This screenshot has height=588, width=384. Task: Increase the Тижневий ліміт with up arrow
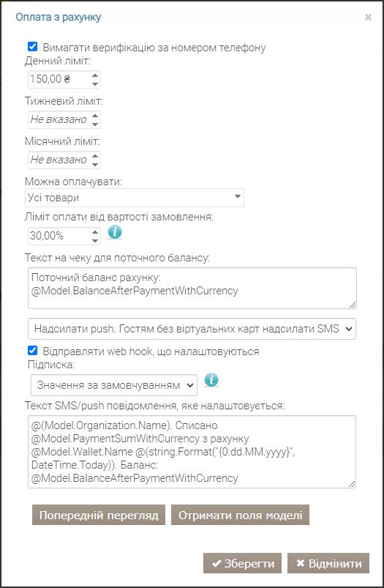pyautogui.click(x=95, y=116)
